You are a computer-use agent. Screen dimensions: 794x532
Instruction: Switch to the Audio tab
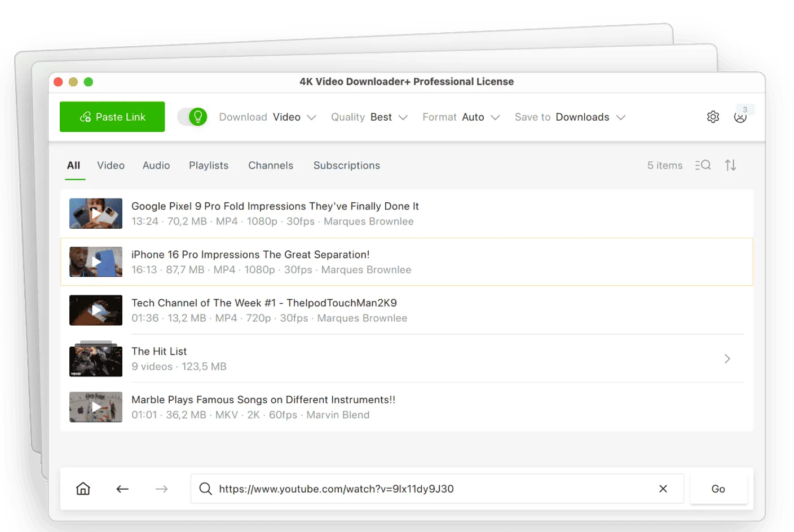click(x=156, y=165)
